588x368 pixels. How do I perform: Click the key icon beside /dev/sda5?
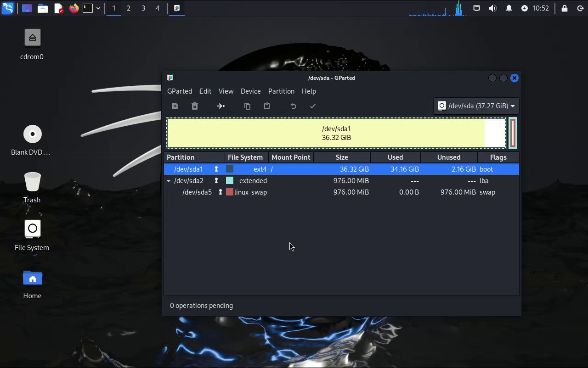220,192
